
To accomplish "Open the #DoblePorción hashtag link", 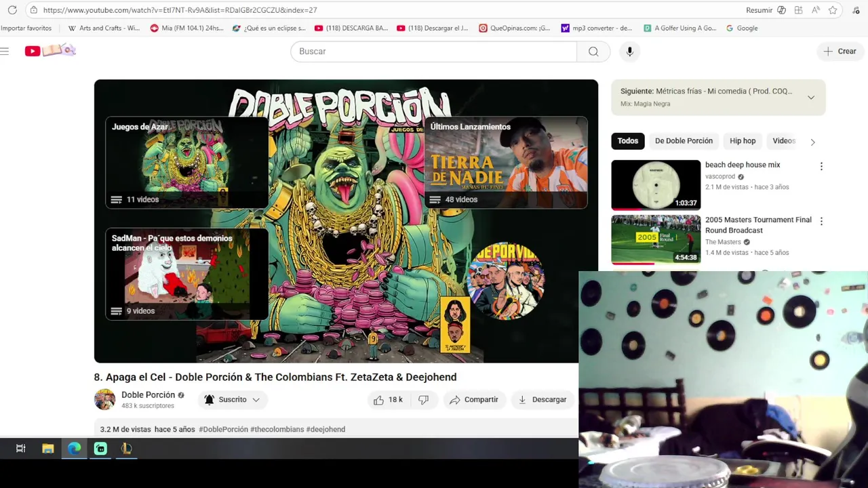I will [x=223, y=429].
